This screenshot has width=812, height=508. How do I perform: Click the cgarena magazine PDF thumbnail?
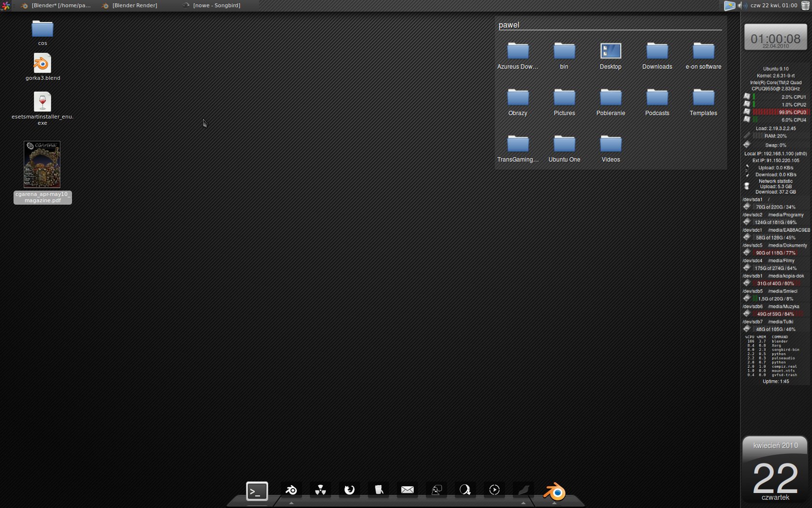click(x=42, y=164)
